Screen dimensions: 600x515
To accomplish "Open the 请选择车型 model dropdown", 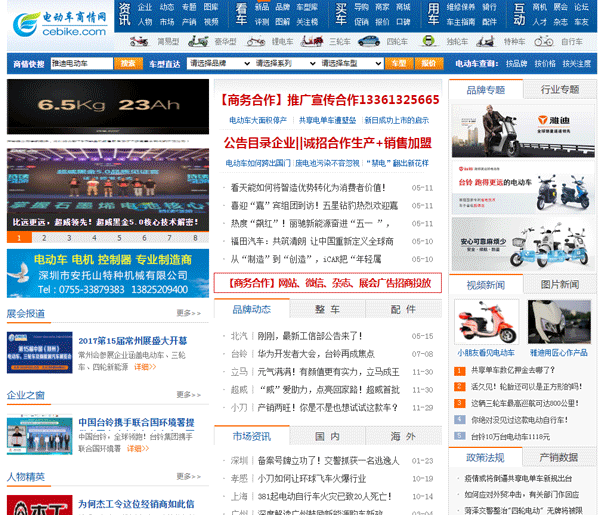I will (351, 64).
